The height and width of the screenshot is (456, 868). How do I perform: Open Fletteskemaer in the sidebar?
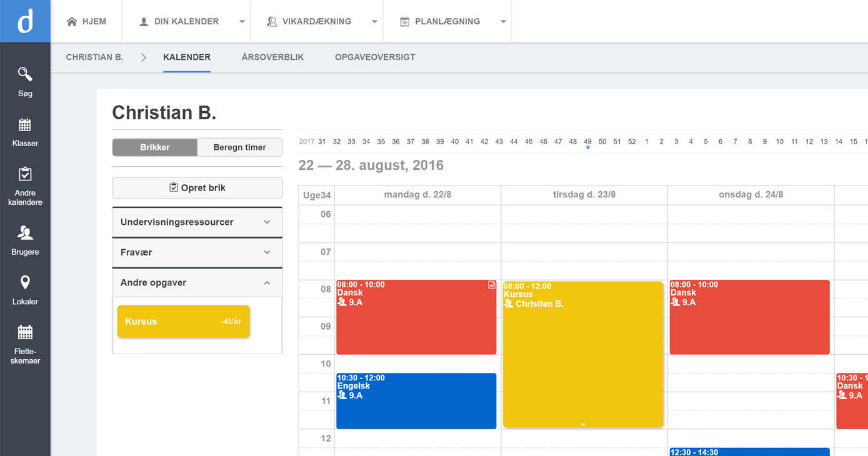(x=25, y=345)
